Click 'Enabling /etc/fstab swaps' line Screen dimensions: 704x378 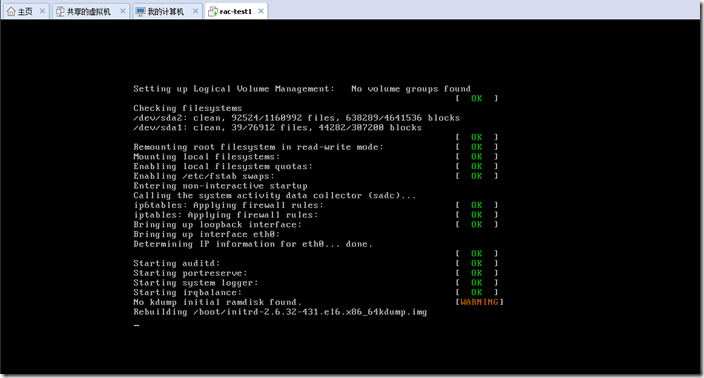(x=204, y=176)
